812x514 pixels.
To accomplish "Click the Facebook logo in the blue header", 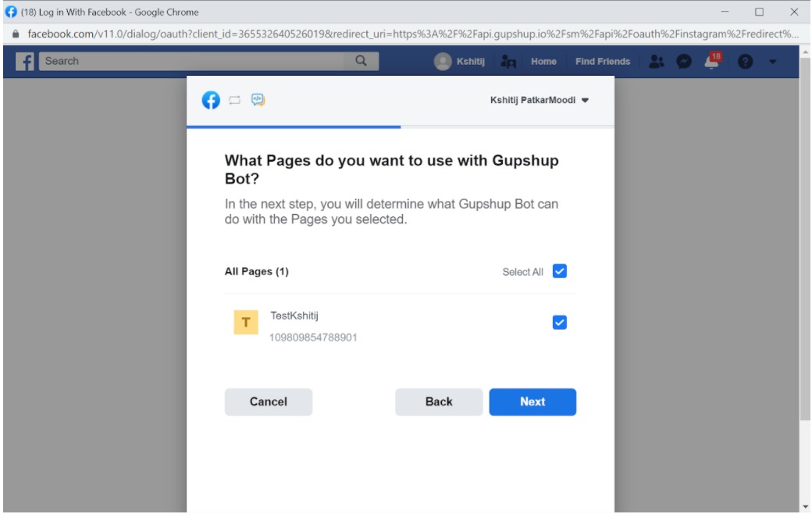I will coord(24,61).
